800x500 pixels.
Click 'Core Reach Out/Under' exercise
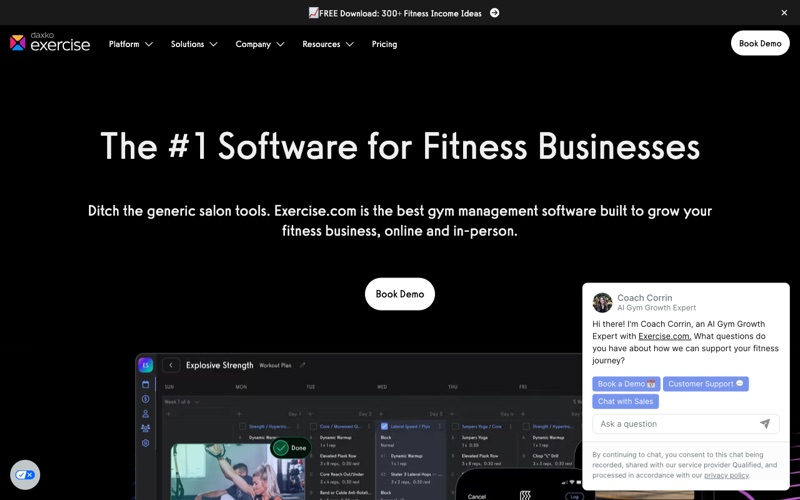[342, 474]
